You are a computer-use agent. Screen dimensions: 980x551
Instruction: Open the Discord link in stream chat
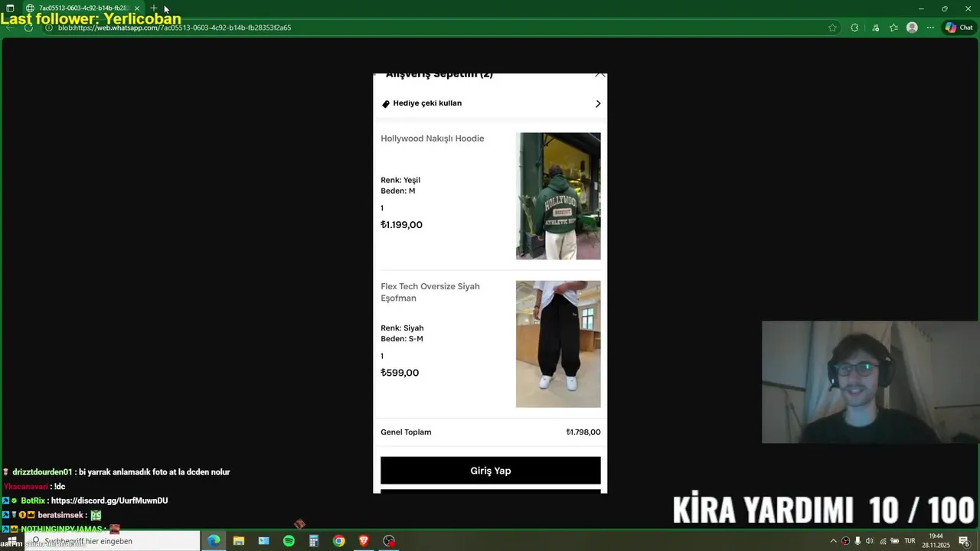click(x=109, y=500)
